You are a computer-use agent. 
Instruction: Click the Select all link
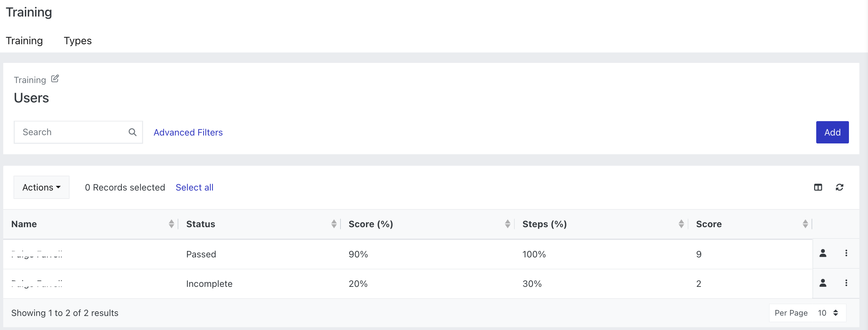point(195,187)
